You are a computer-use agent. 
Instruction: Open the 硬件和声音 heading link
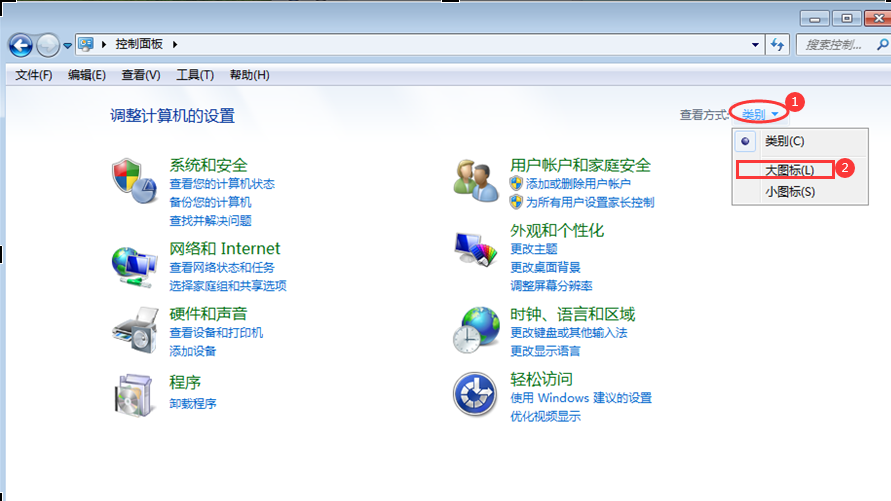[208, 314]
